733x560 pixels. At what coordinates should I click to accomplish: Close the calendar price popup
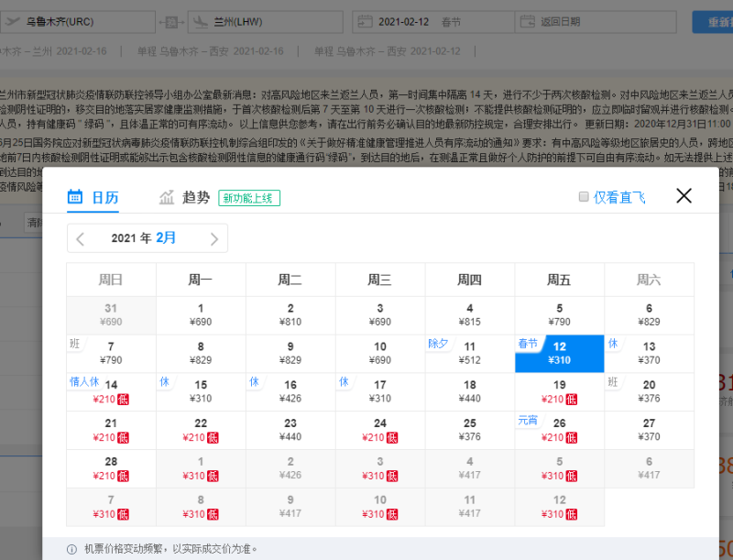684,195
